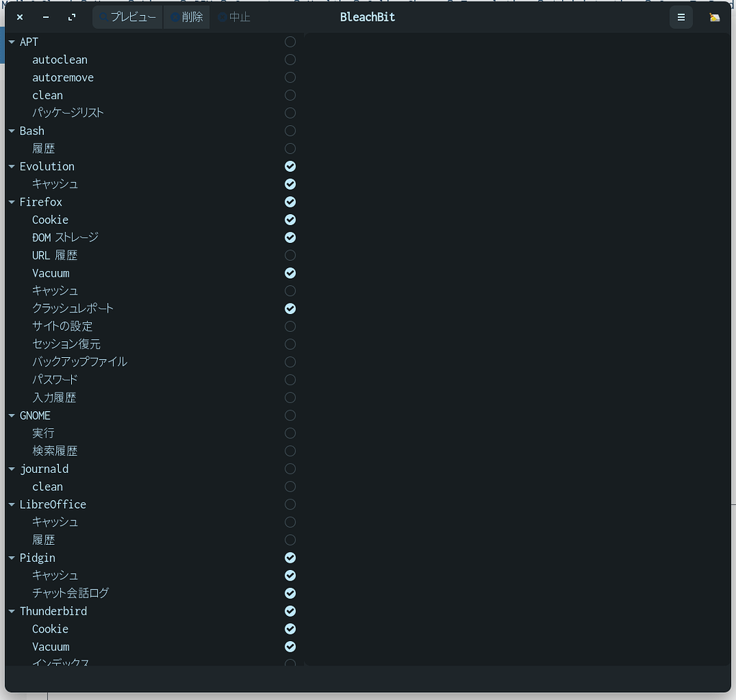Collapse the Thunderbird group
Screen dimensions: 736x700
(11, 611)
